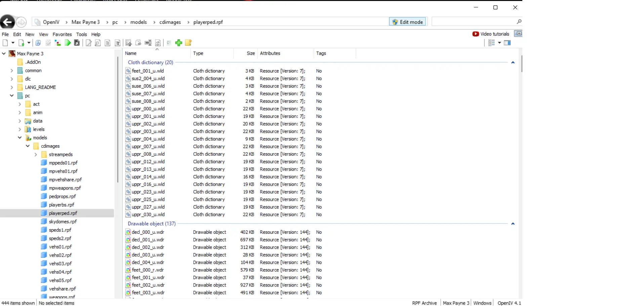Toggle the preview pane layout icon
The width and height of the screenshot is (644, 306).
coord(508,43)
